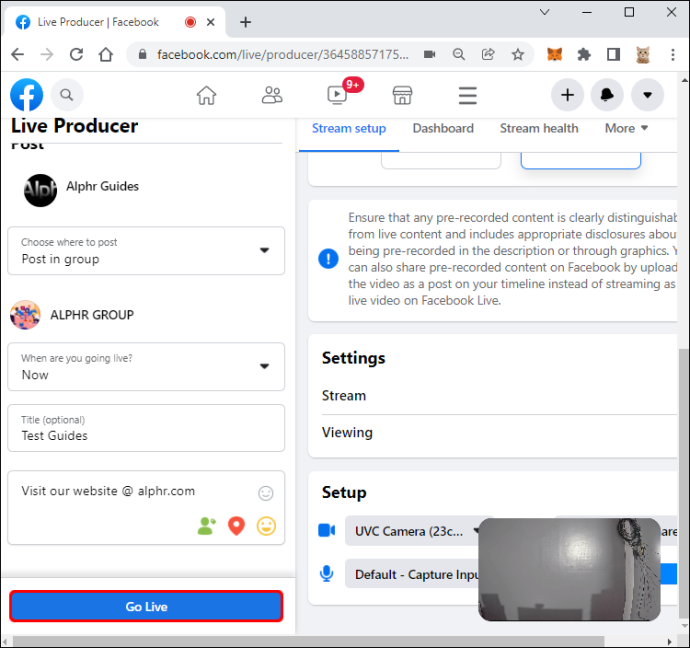
Task: Open the UVC Camera selection dropdown
Action: (x=416, y=531)
